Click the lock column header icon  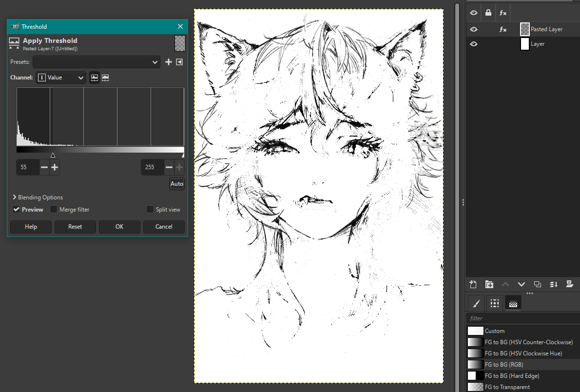click(x=488, y=13)
